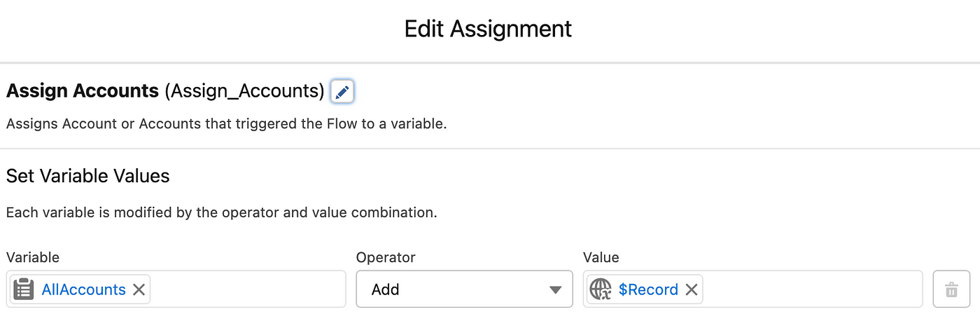Delete the assignment row with the trash icon

click(951, 289)
